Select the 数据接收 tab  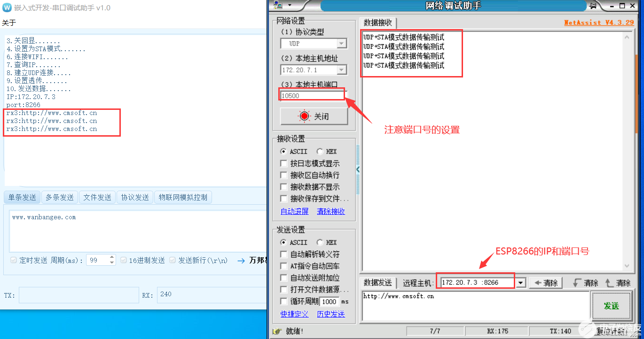click(378, 23)
